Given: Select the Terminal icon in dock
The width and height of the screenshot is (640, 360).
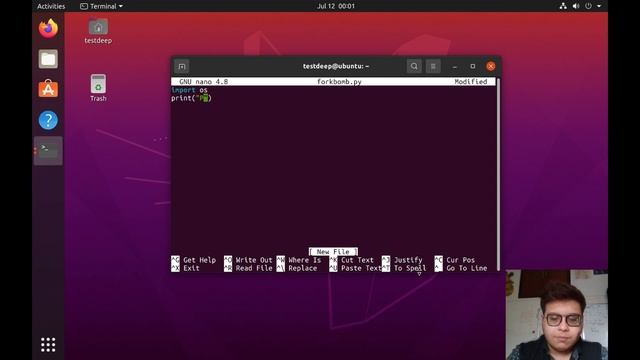Looking at the screenshot, I should (48, 151).
